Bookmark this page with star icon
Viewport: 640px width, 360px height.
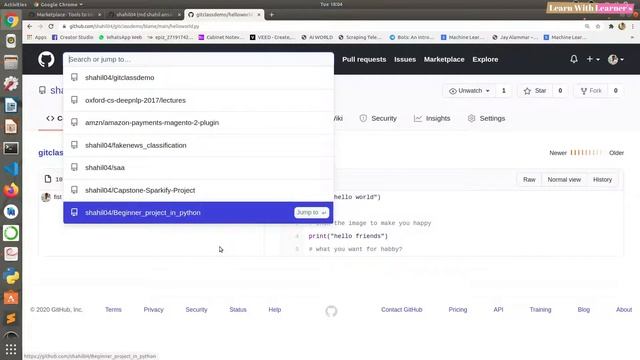598,26
